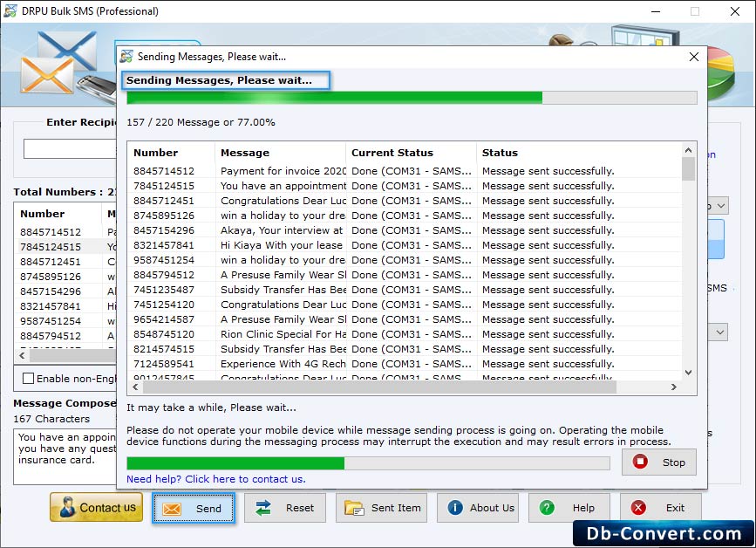Select dialog row with number 8457154296
The width and height of the screenshot is (756, 548).
tap(405, 230)
